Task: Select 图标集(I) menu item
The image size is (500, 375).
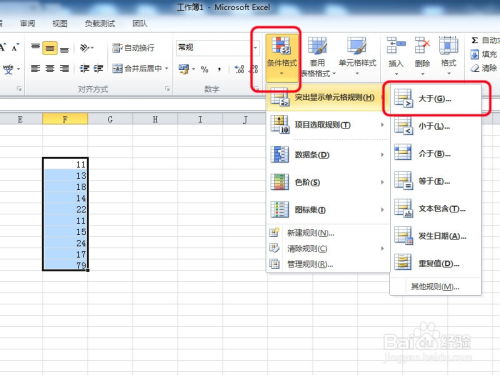Action: (x=327, y=210)
